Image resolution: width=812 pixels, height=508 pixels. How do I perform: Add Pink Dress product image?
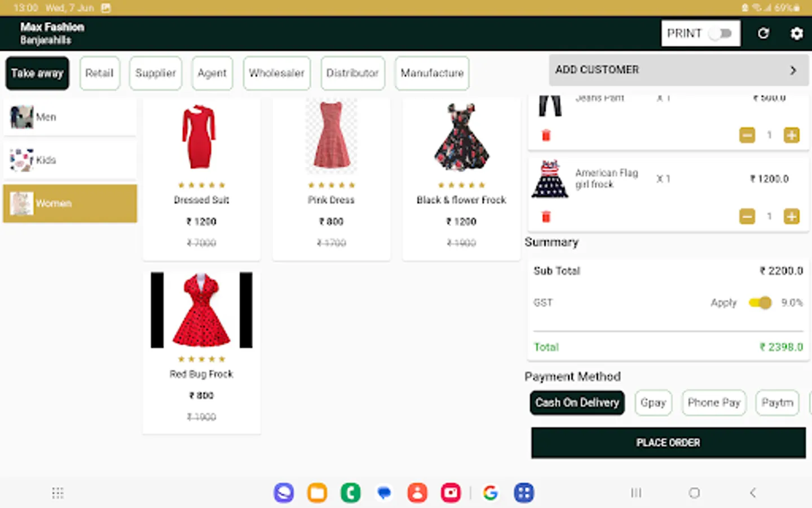[x=331, y=135]
